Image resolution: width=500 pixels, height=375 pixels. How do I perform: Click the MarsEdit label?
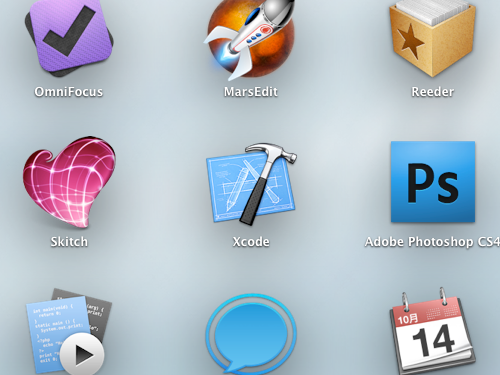(251, 92)
